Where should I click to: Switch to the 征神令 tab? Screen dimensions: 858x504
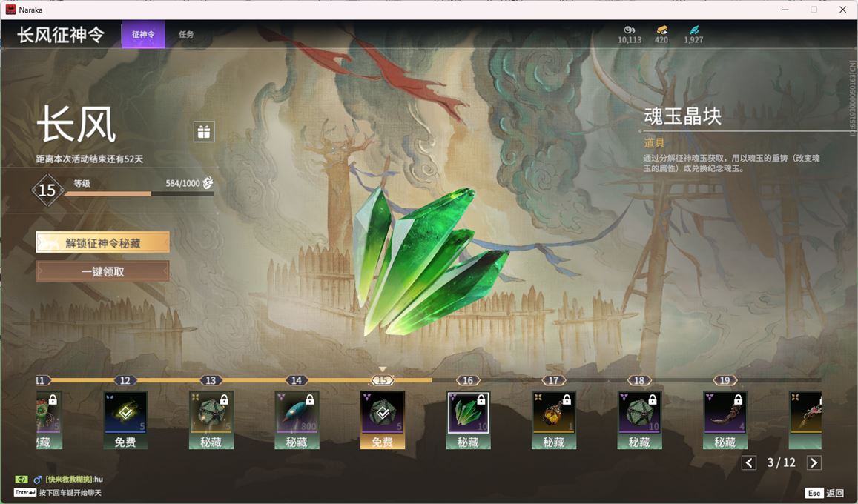[143, 34]
